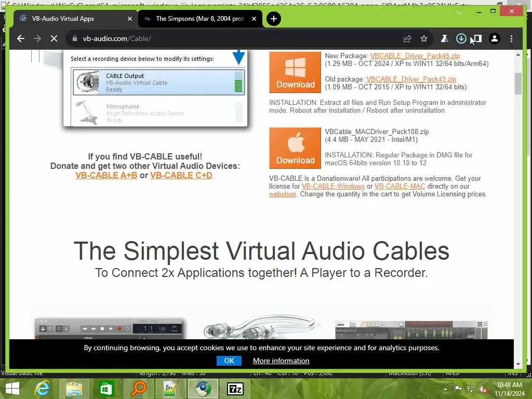Open the VB-CABLE-Windows license link
532x399 pixels.
[333, 187]
